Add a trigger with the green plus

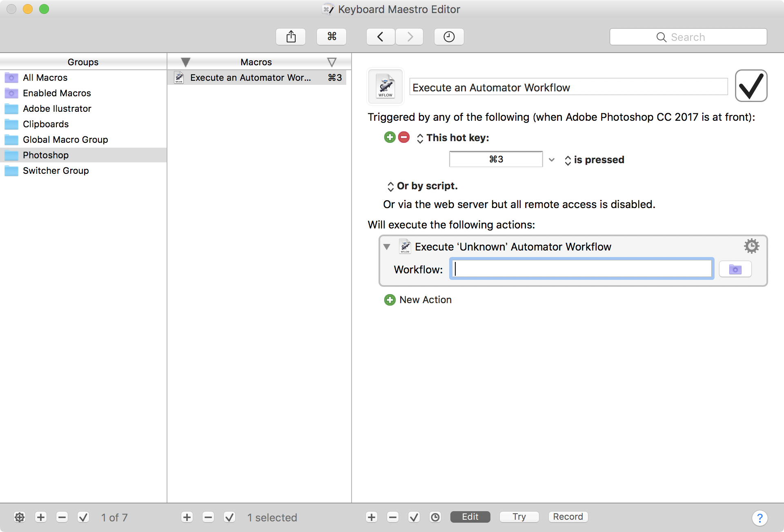tap(390, 137)
